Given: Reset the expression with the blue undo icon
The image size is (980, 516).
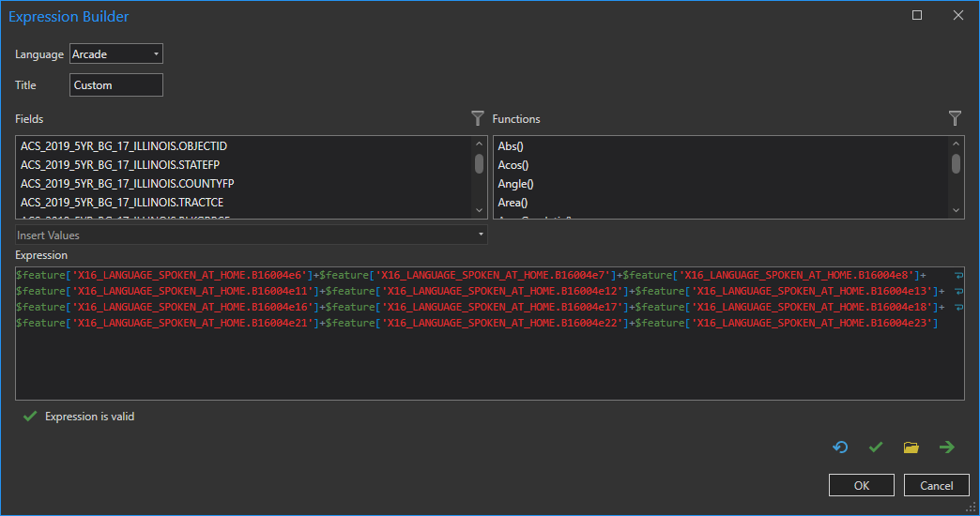Looking at the screenshot, I should (840, 448).
